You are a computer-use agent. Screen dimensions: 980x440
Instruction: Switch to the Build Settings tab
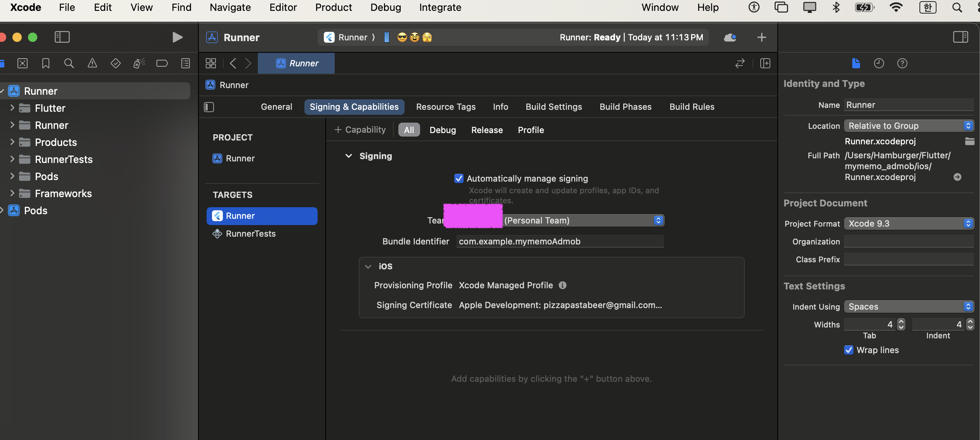coord(554,107)
